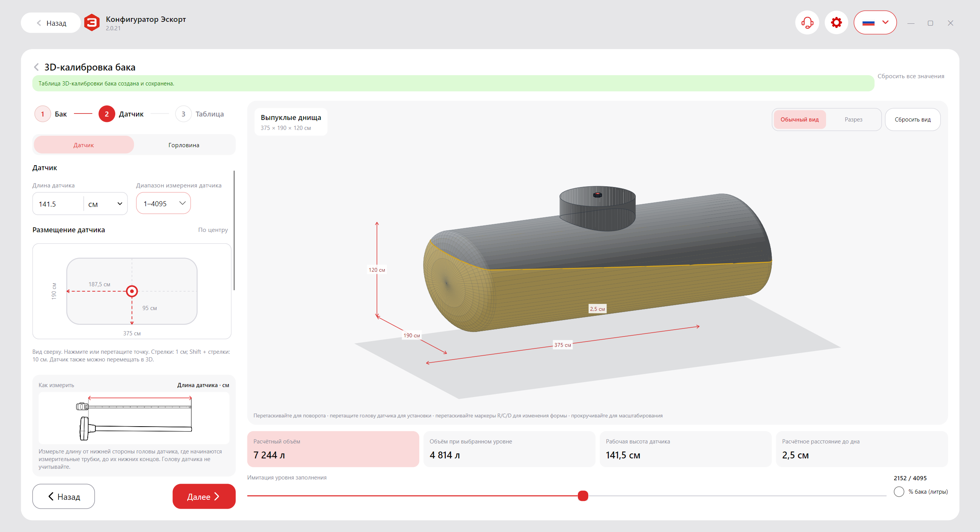The width and height of the screenshot is (980, 532).
Task: Click the red Далее button
Action: (x=204, y=496)
